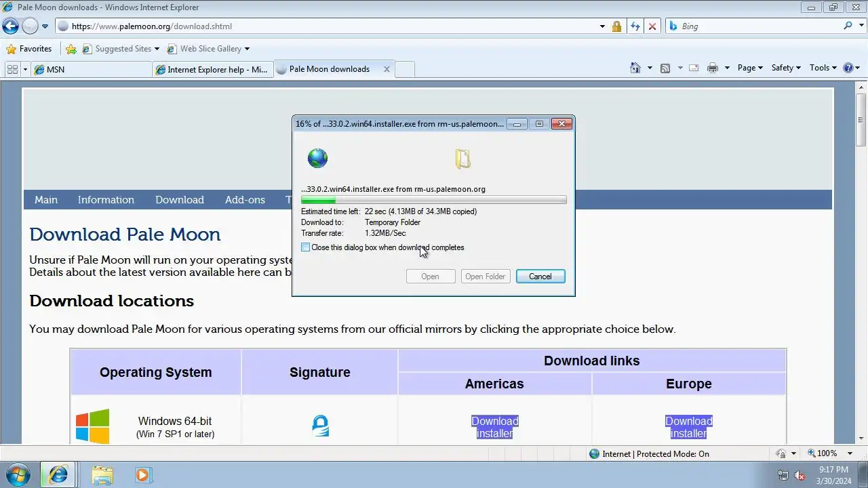Click the browser Back arrow button
Screen dimensions: 868x488
[x=10, y=26]
